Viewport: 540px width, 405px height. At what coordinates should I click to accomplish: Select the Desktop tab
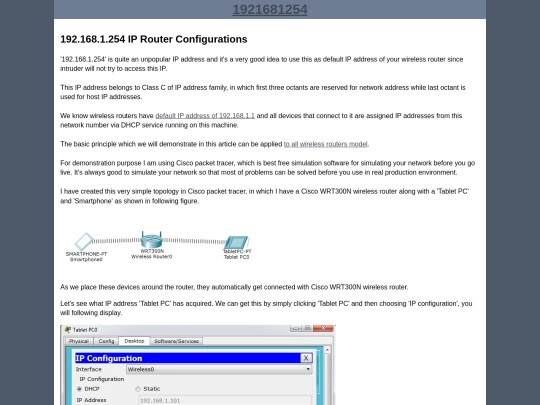tap(134, 341)
